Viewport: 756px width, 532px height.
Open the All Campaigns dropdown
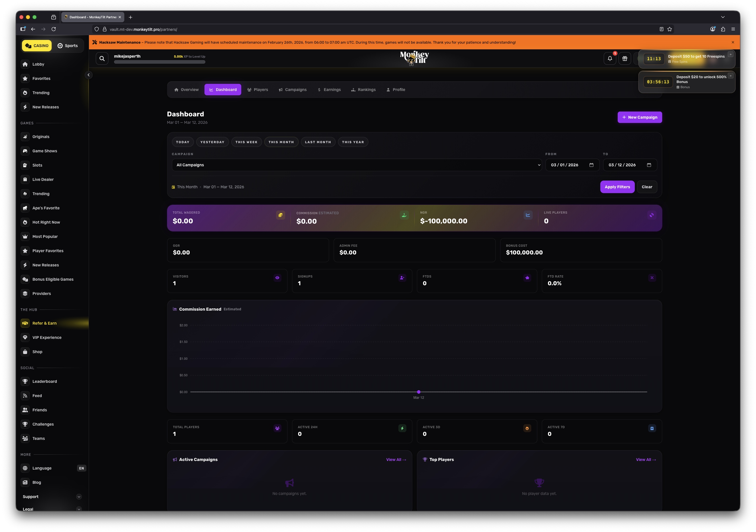pyautogui.click(x=356, y=165)
